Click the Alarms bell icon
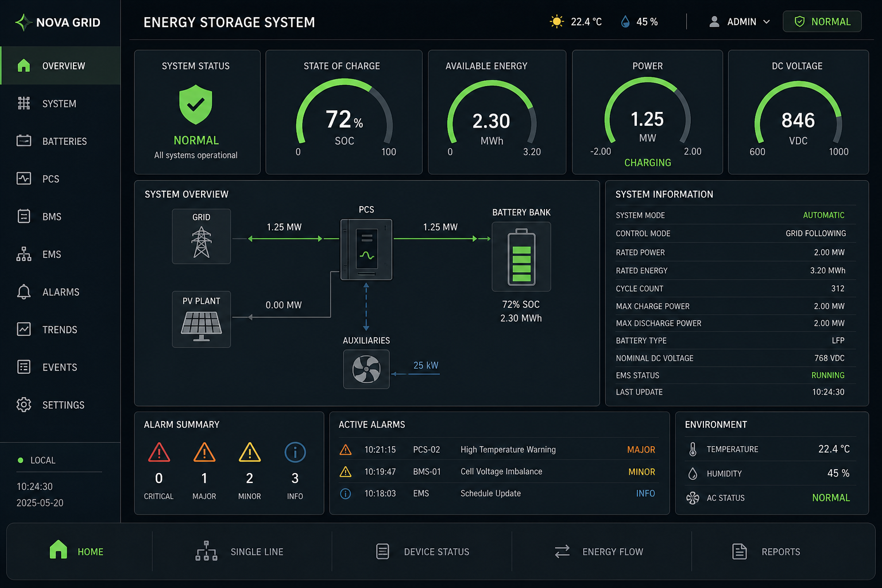Image resolution: width=882 pixels, height=588 pixels. pyautogui.click(x=24, y=292)
